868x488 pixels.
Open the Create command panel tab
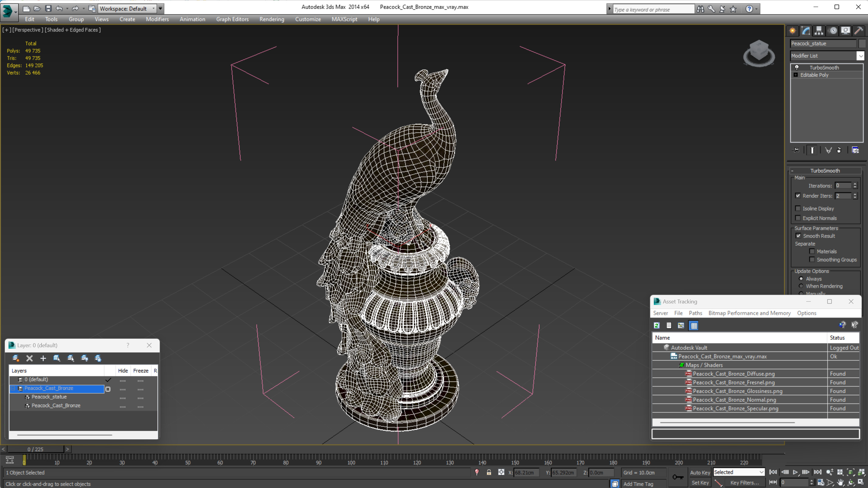tap(793, 31)
